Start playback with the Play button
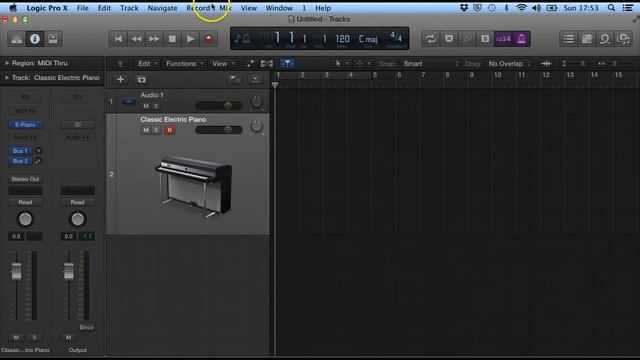 [x=190, y=39]
